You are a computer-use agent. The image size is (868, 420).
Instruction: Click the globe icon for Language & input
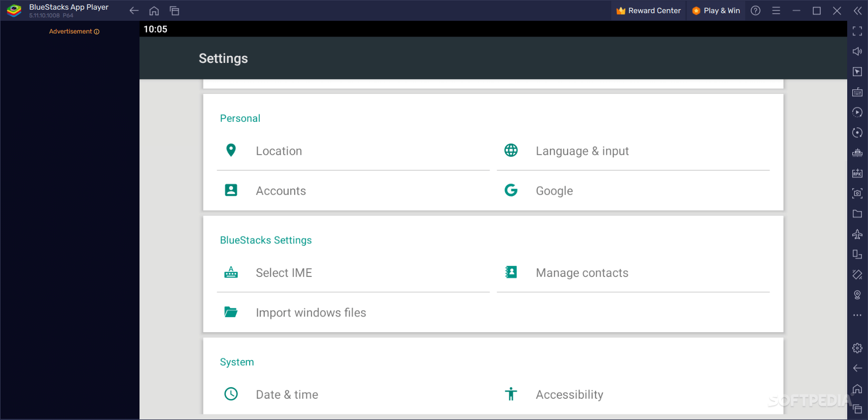click(x=511, y=150)
